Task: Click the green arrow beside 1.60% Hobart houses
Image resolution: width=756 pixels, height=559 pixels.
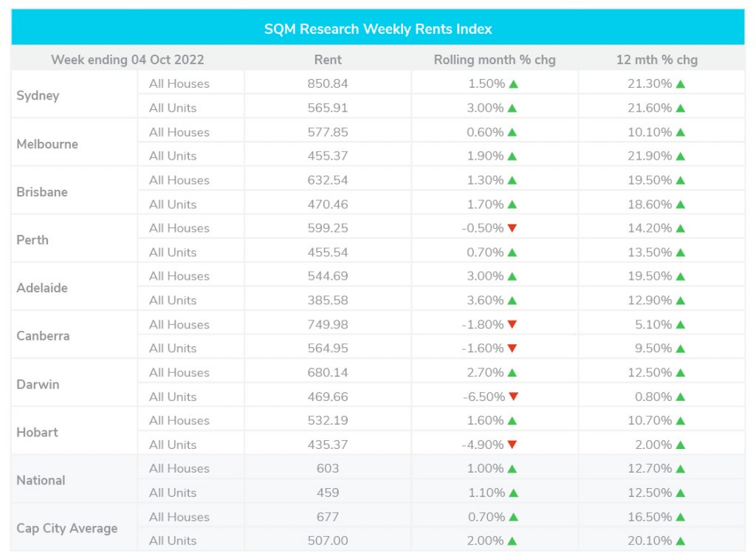Action: coord(512,421)
